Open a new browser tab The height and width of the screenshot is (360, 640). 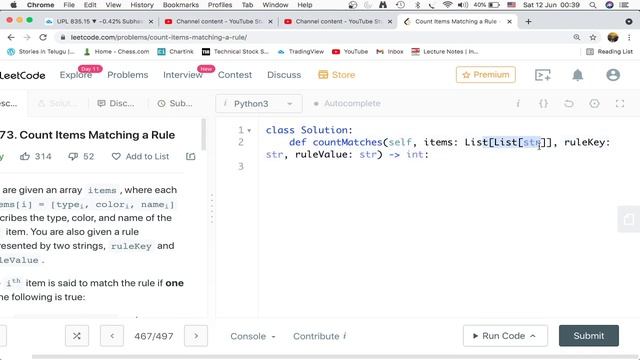tap(528, 21)
